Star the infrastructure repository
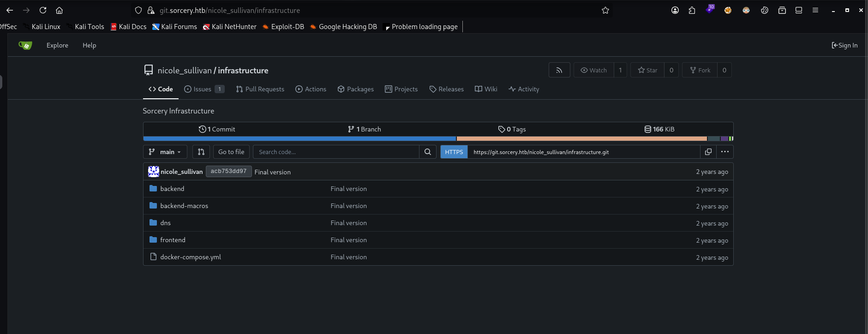The height and width of the screenshot is (334, 868). coord(647,70)
